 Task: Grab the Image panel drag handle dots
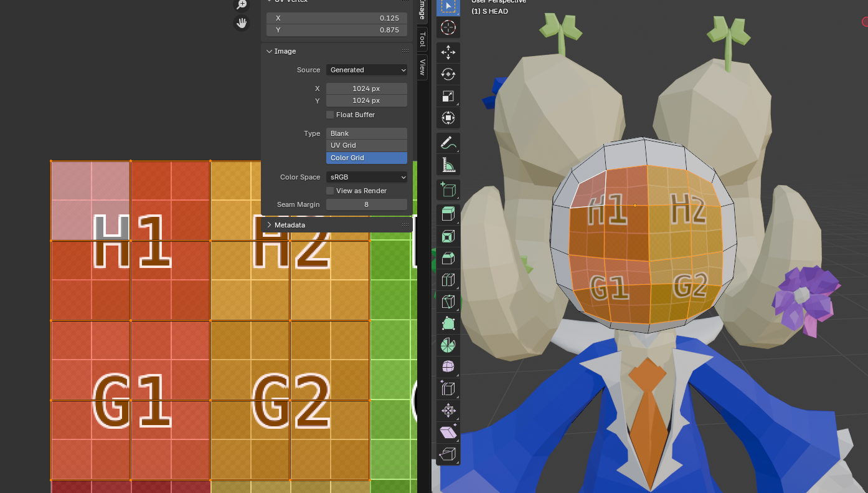(x=405, y=51)
